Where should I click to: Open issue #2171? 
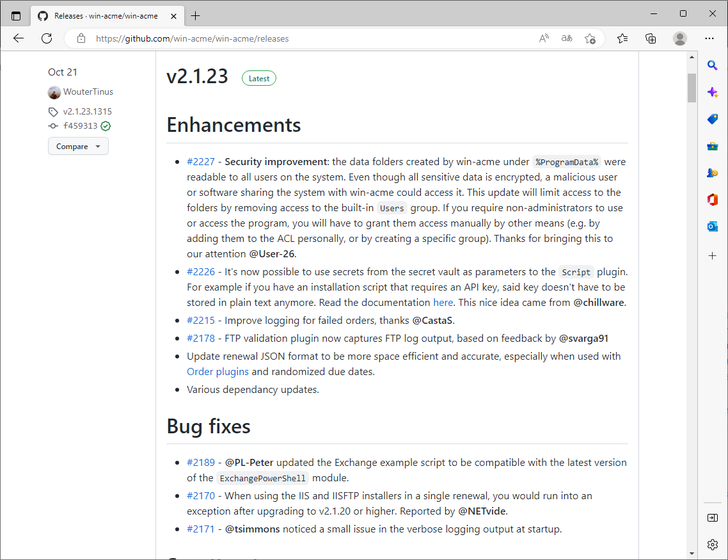(201, 529)
